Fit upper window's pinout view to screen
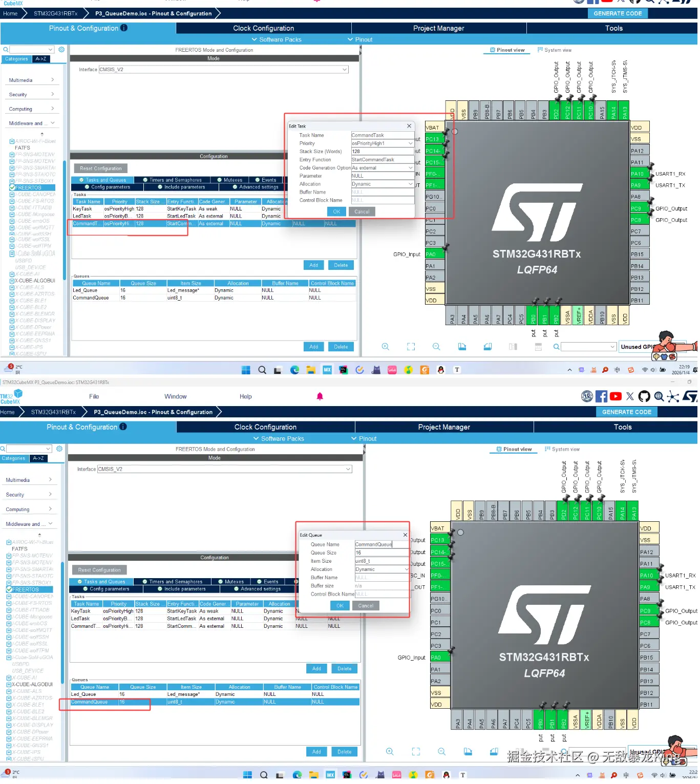This screenshot has width=700, height=784. point(412,348)
